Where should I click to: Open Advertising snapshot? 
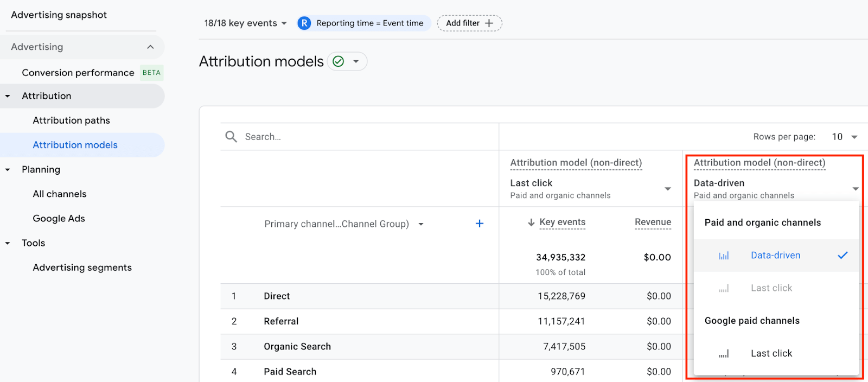59,15
